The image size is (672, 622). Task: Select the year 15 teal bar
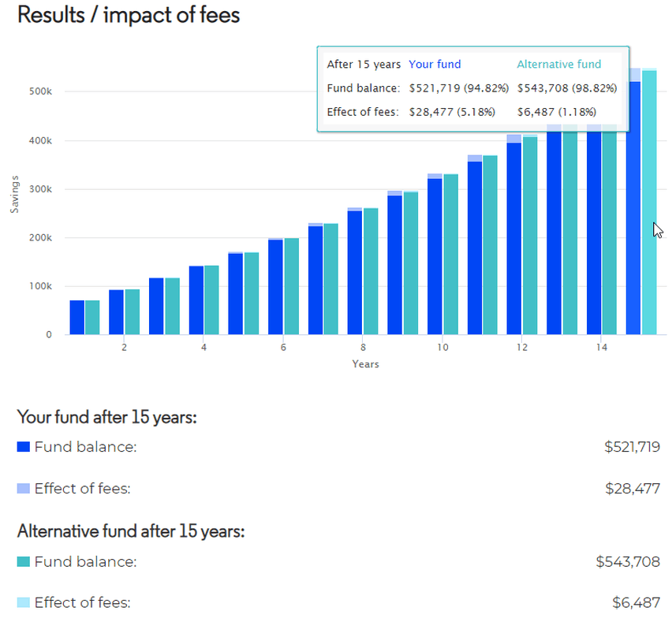pyautogui.click(x=649, y=203)
